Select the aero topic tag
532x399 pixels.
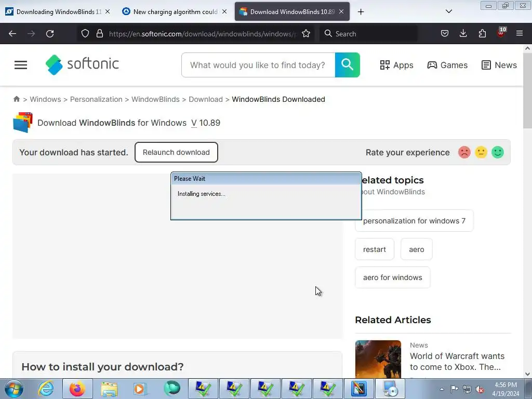coord(416,249)
